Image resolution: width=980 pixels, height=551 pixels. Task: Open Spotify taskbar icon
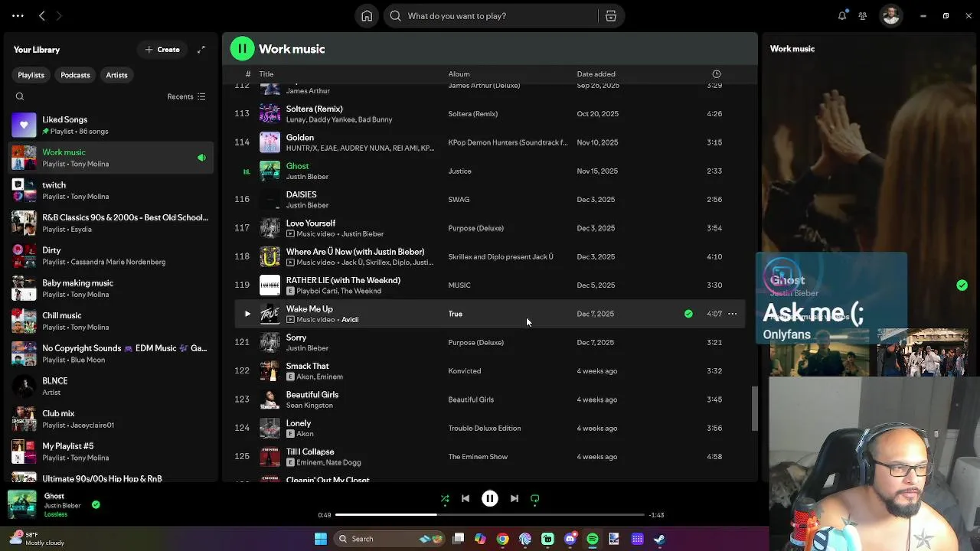(592, 539)
